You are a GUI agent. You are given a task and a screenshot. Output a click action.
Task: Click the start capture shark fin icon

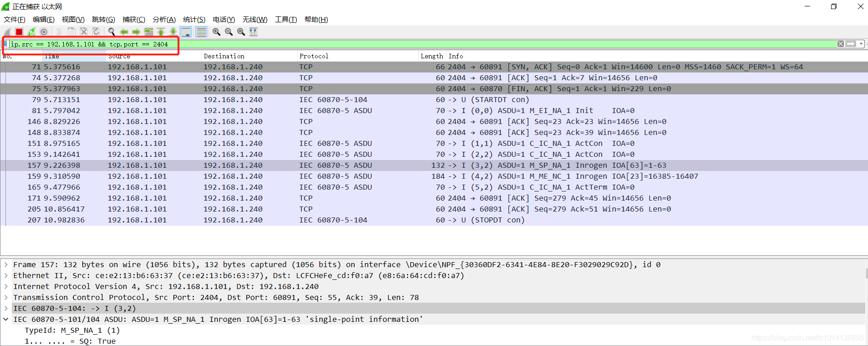pos(7,32)
